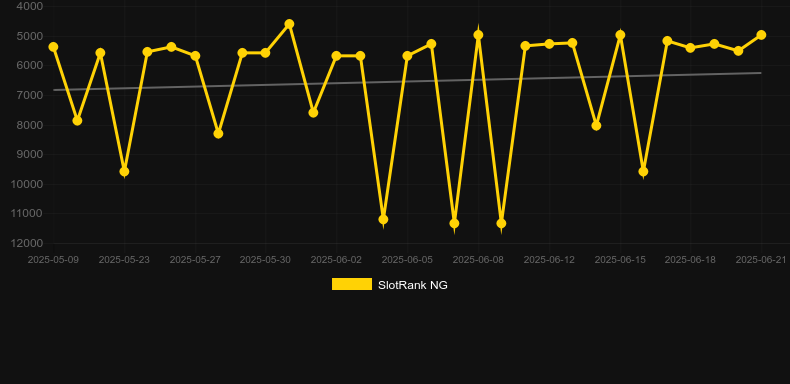Click the 2025-05-30 x-axis label
Image resolution: width=790 pixels, height=384 pixels.
tap(265, 260)
